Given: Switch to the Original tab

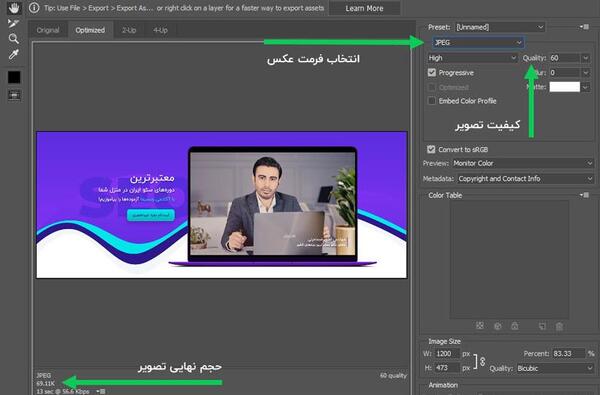Looking at the screenshot, I should pyautogui.click(x=48, y=30).
